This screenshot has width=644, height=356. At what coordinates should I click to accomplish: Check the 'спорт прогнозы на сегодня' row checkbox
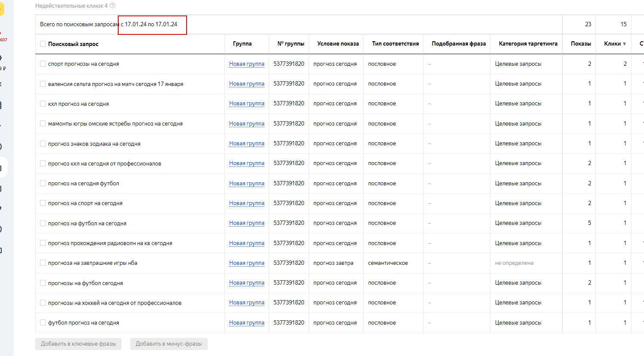coord(43,64)
